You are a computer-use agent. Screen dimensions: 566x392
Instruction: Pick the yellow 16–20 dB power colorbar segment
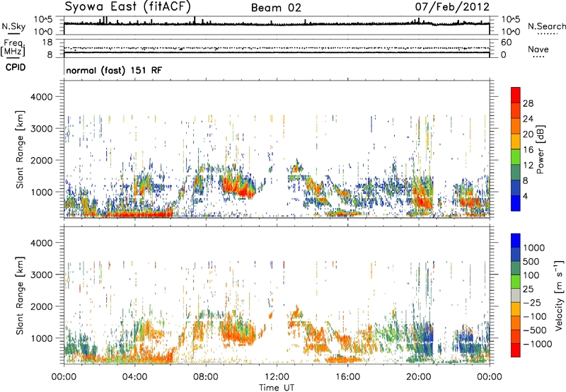516,142
